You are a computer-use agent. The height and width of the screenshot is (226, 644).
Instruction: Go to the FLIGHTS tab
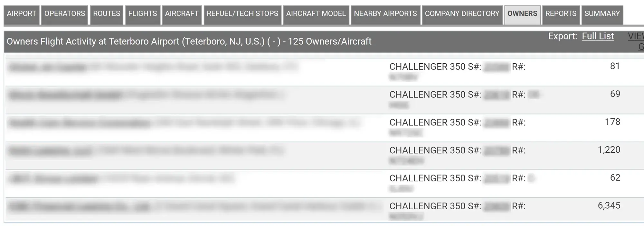pos(143,14)
